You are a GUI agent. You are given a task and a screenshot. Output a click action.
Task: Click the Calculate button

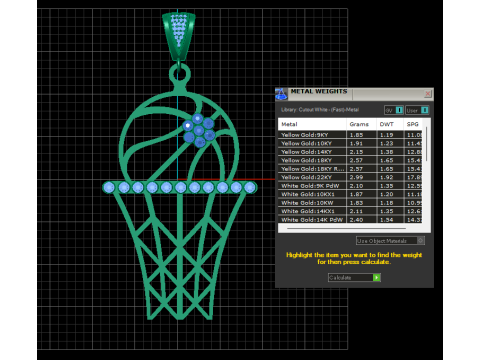tap(354, 277)
